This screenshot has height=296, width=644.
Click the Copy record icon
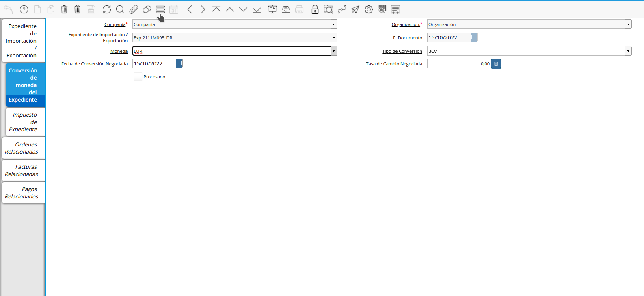[x=50, y=9]
